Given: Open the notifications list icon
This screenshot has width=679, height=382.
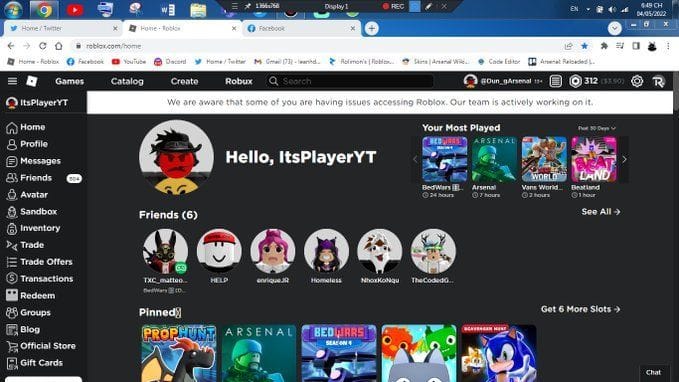Looking at the screenshot, I should coord(556,81).
